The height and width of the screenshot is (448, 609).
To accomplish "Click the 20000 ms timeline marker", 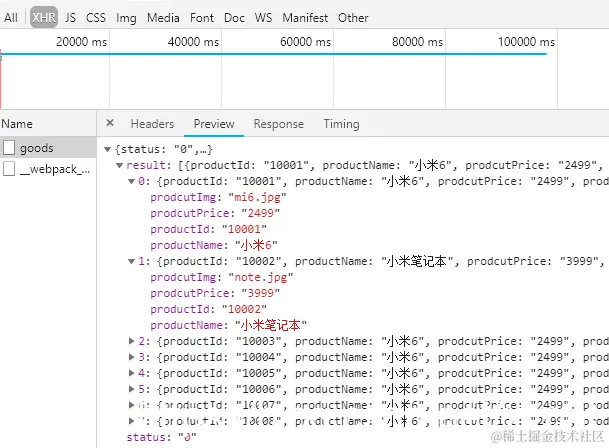I will tap(81, 42).
